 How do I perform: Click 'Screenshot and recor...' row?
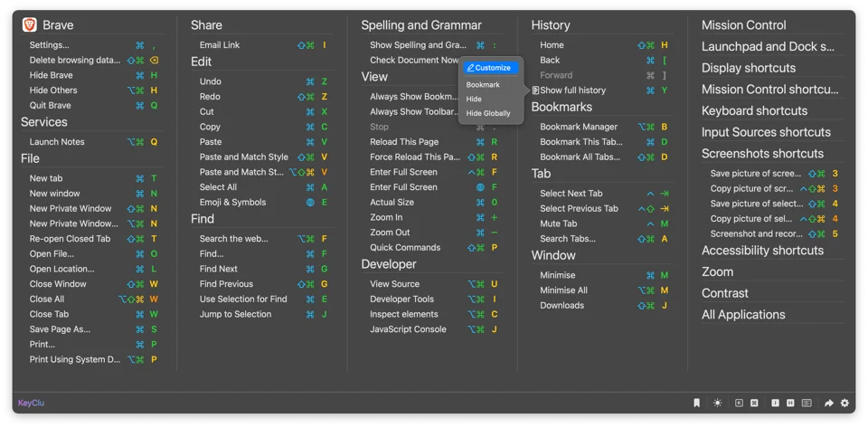(x=775, y=233)
